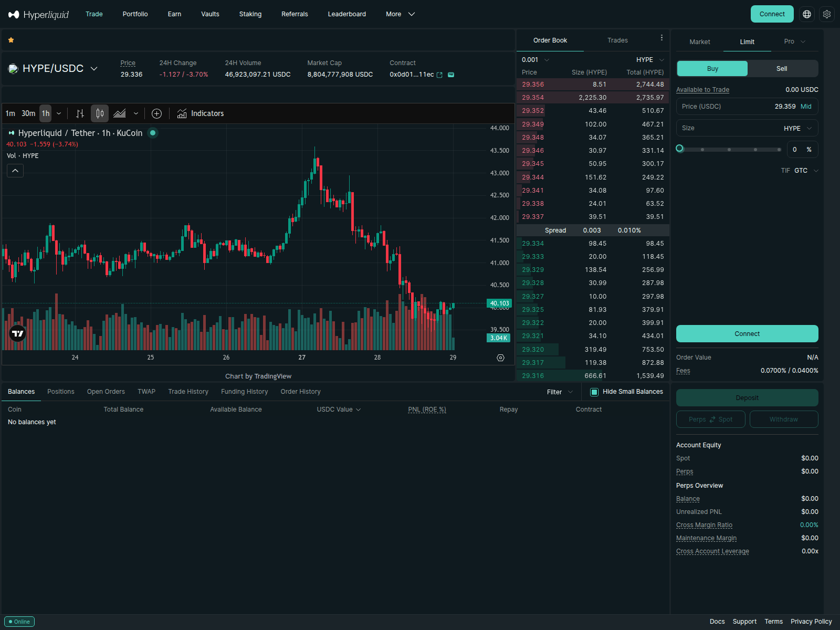Click ask price 29.354 in order book

click(533, 98)
